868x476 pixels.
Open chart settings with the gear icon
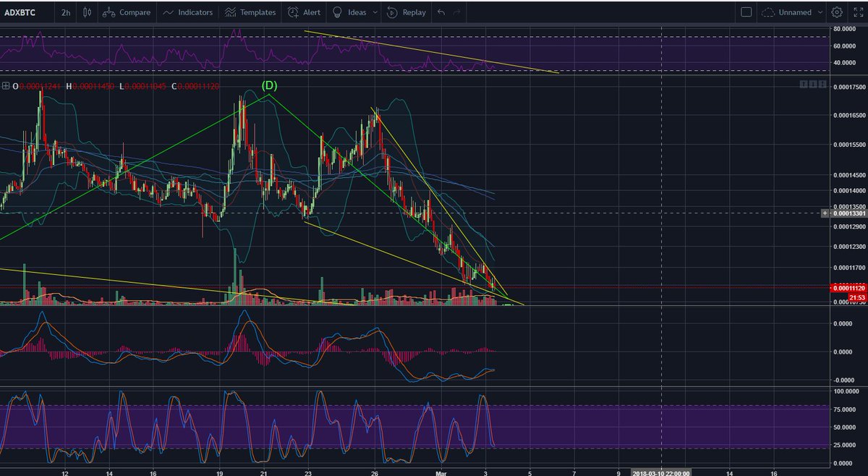837,12
